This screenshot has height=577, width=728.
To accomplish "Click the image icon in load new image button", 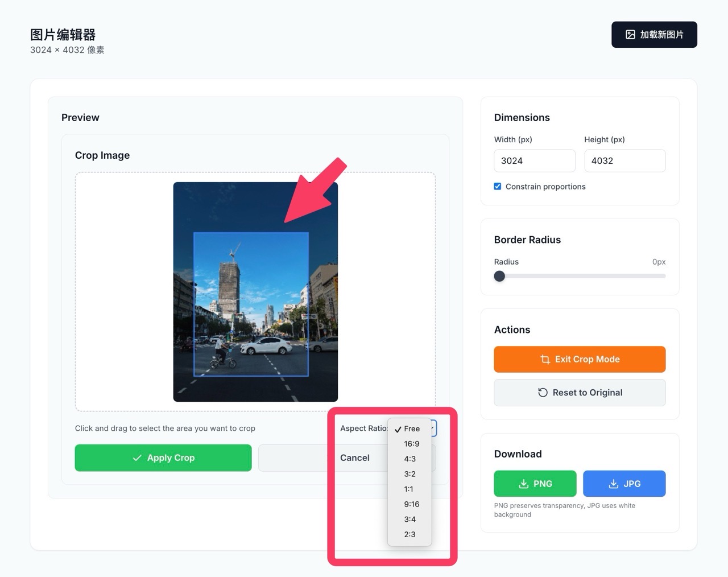I will coord(630,35).
